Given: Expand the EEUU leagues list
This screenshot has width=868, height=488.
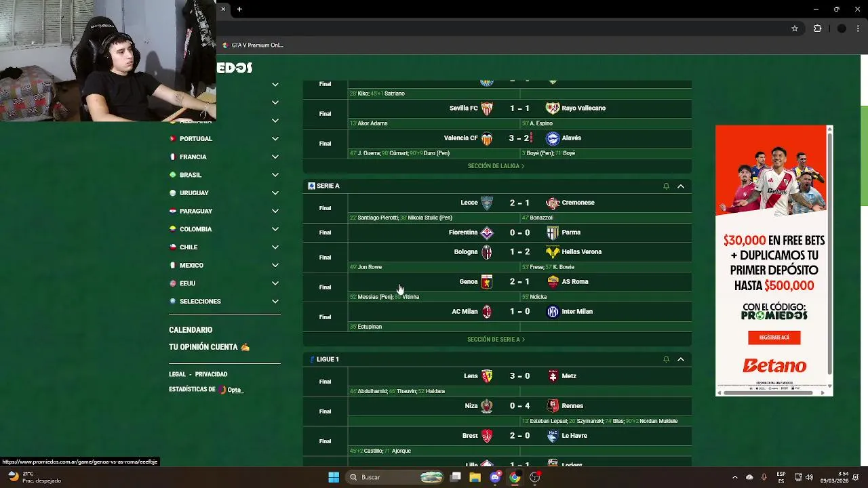Looking at the screenshot, I should pos(275,283).
